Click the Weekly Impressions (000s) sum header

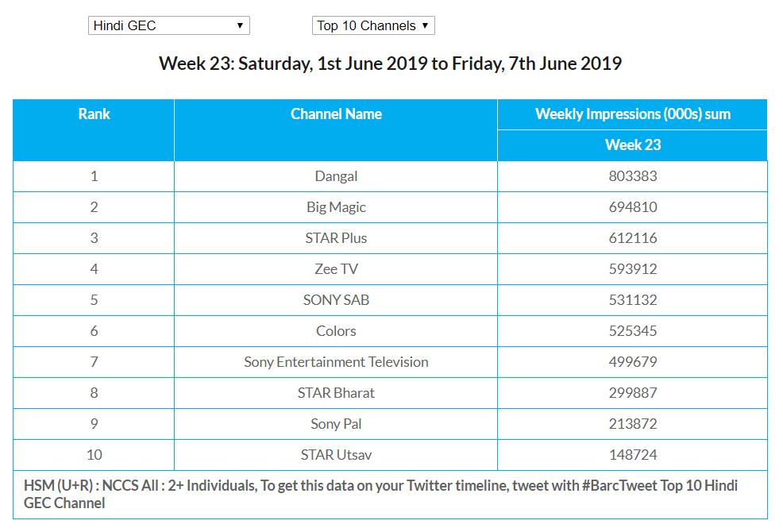click(x=632, y=114)
